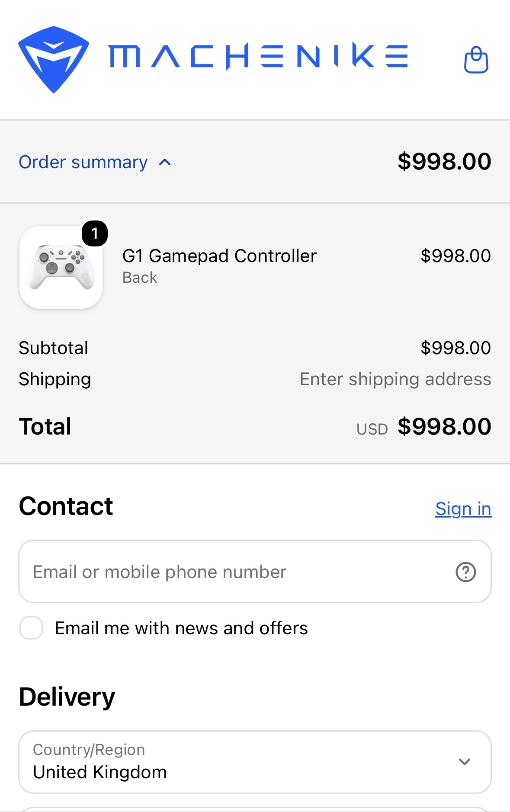Focus the Email or mobile phone field

255,572
